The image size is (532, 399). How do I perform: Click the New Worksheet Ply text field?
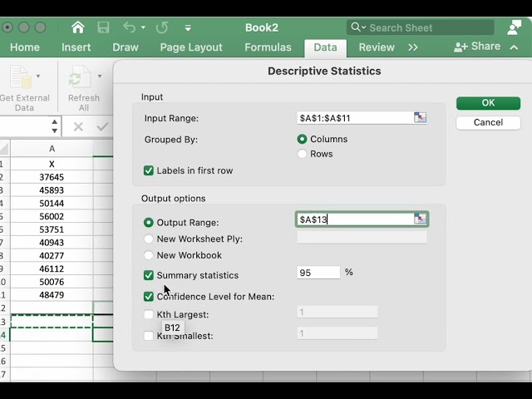[362, 238]
